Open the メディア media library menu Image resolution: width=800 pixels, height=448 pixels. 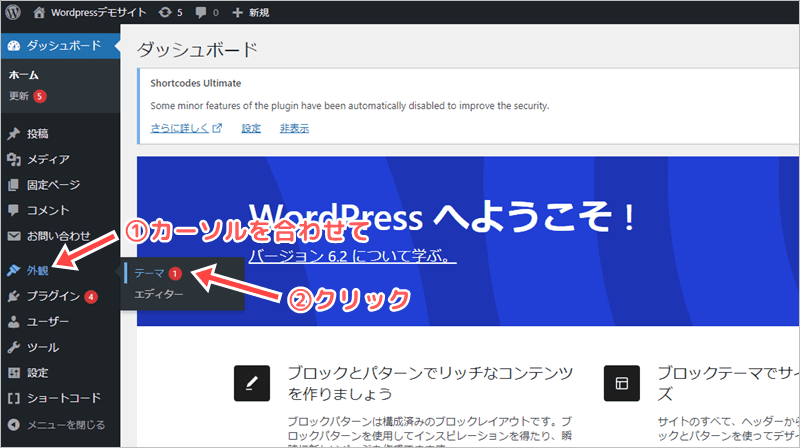[x=47, y=159]
